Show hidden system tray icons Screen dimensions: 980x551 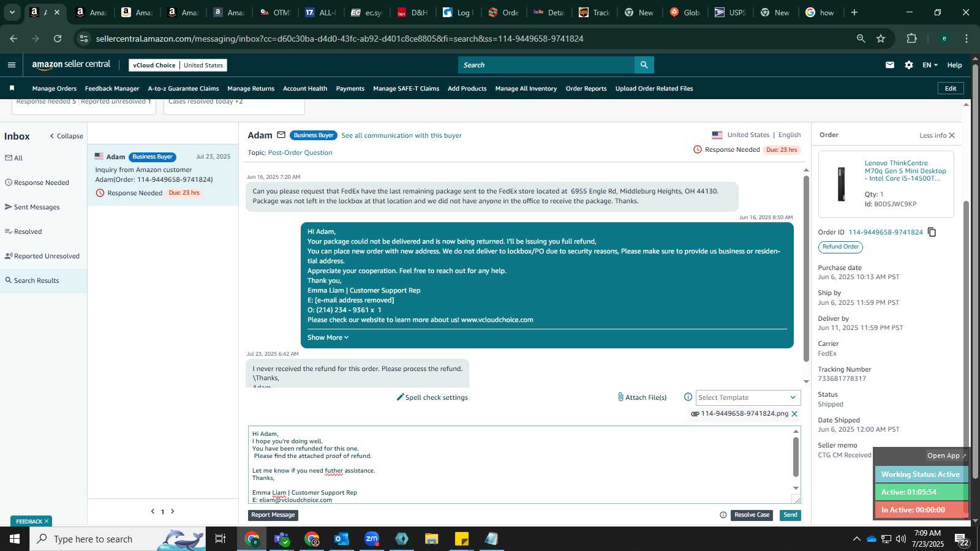[856, 539]
